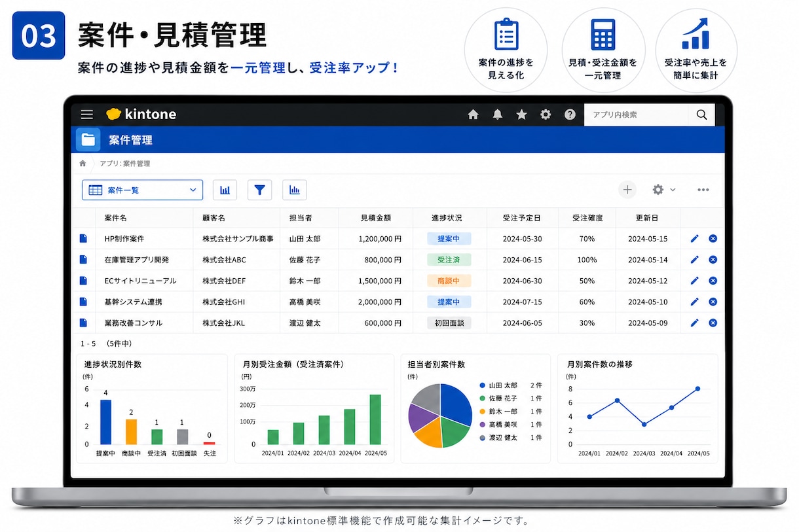799x532 pixels.
Task: Edit the HP制作案件 row with pencil
Action: [694, 239]
